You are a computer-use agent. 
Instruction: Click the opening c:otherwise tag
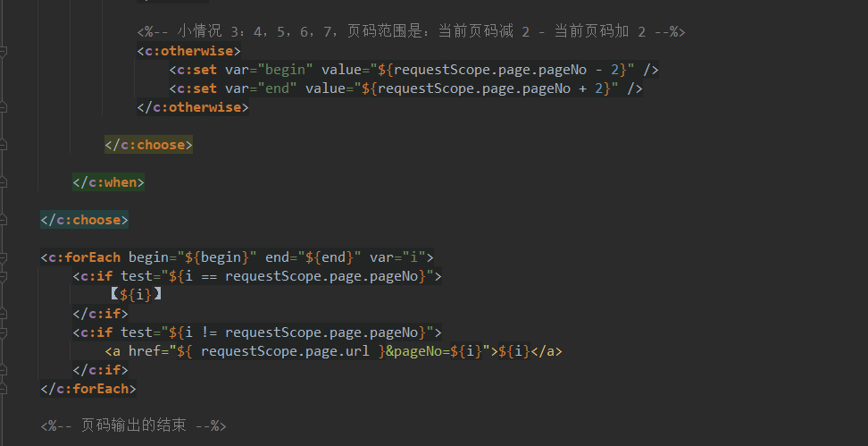pyautogui.click(x=188, y=51)
